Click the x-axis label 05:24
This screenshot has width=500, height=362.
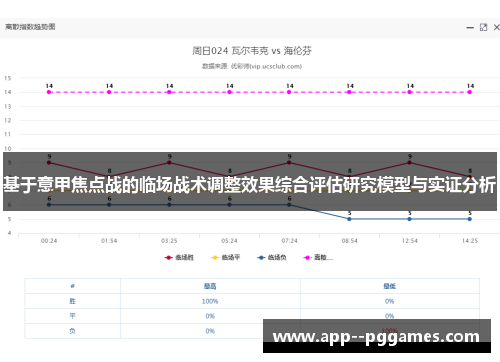pos(229,241)
